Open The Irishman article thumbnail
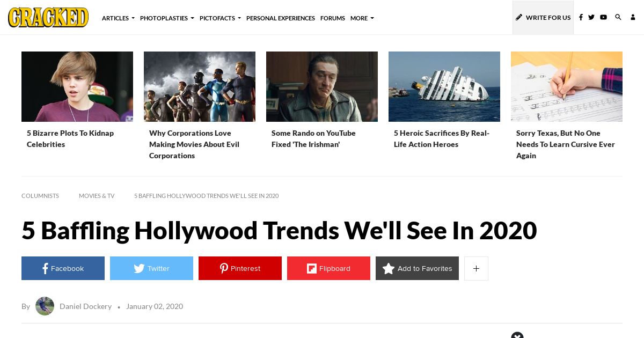Image resolution: width=644 pixels, height=338 pixels. pos(322,86)
